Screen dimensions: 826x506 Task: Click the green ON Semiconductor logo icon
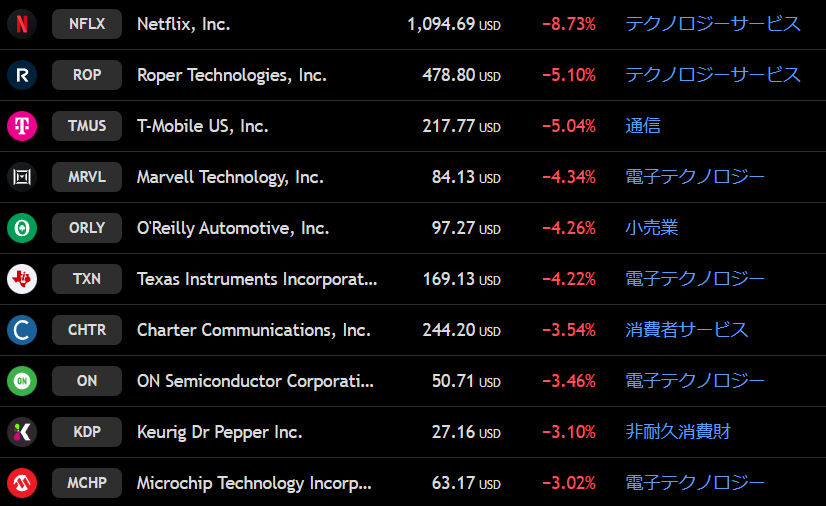point(22,381)
